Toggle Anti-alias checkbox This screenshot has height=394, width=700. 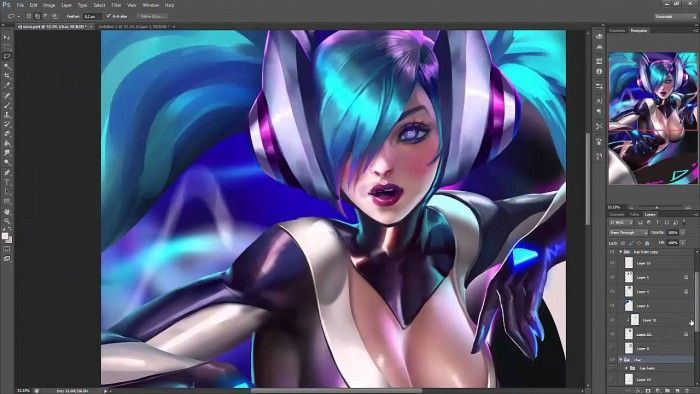(x=108, y=16)
